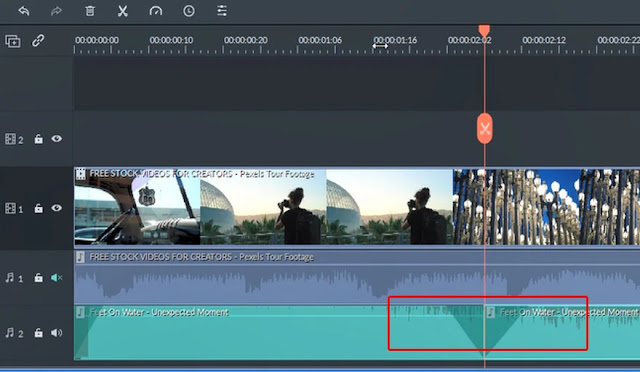The image size is (640, 372).
Task: Click the Add track icon
Action: [x=13, y=41]
